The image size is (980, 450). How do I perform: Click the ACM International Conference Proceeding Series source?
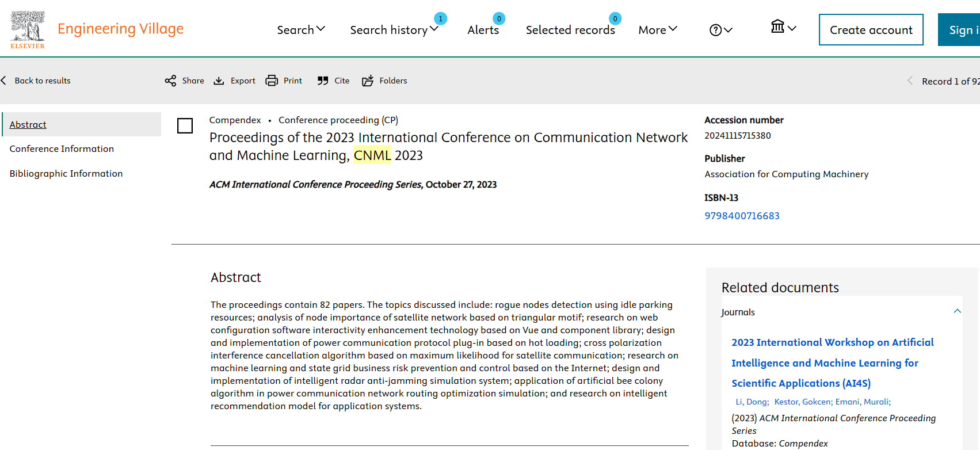[x=315, y=185]
